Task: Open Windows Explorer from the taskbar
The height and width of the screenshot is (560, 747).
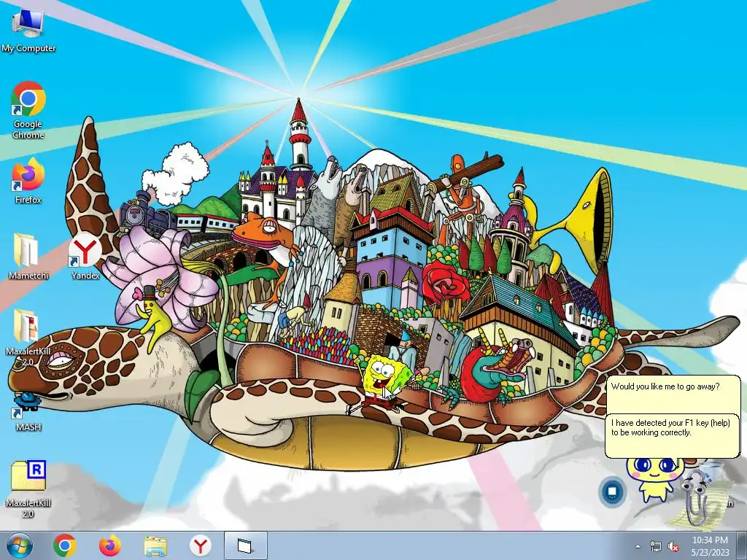Action: tap(155, 546)
